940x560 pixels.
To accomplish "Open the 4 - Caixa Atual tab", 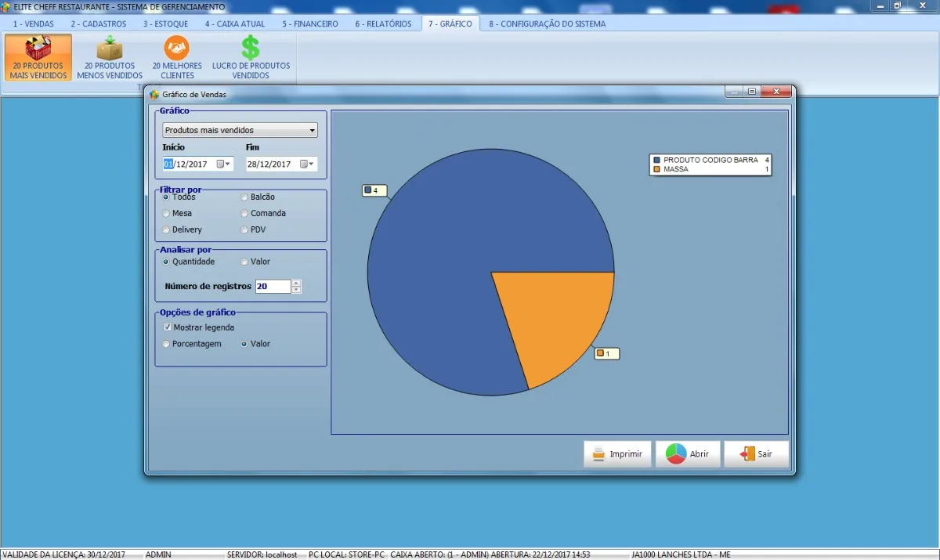I will pyautogui.click(x=235, y=23).
